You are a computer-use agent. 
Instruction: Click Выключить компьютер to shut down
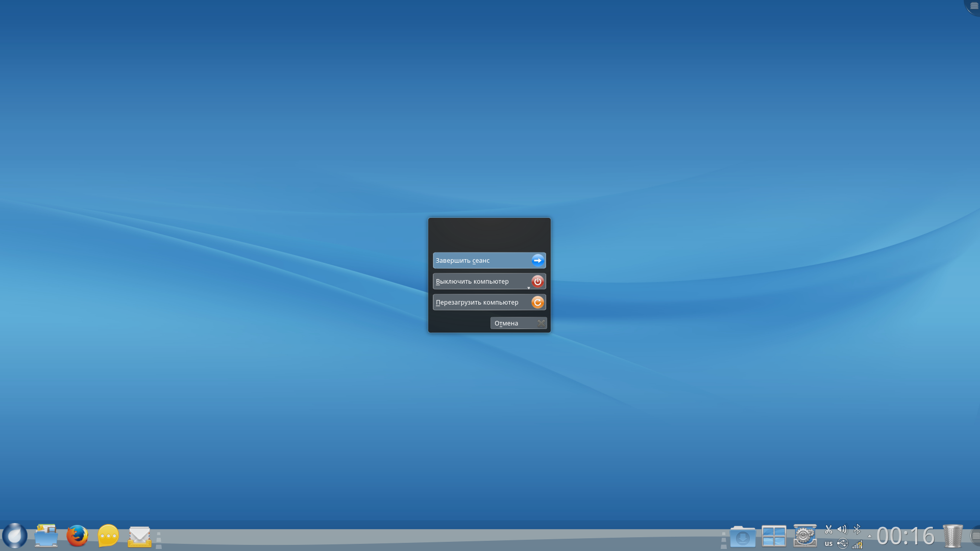point(480,281)
